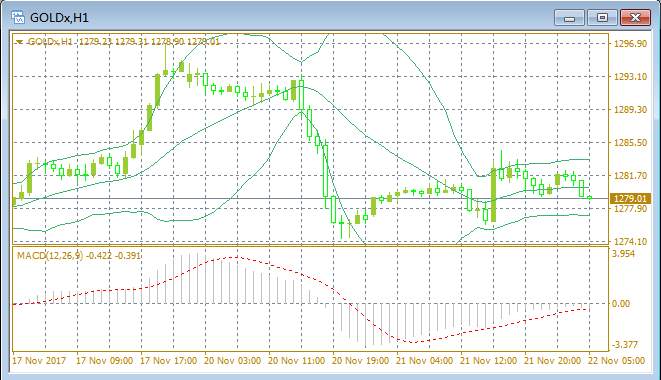Click the 20 Nov 19:00 time label
Viewport: 661px width, 380px height.
[x=360, y=361]
